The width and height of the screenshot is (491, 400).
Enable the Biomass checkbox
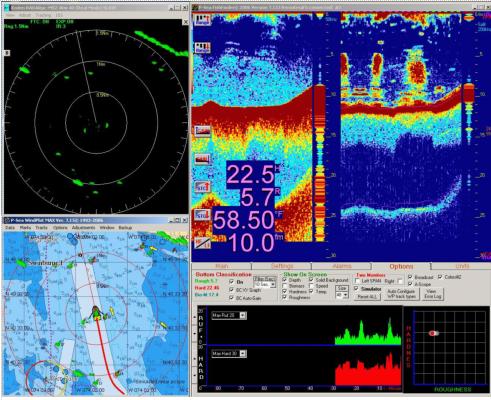click(285, 286)
